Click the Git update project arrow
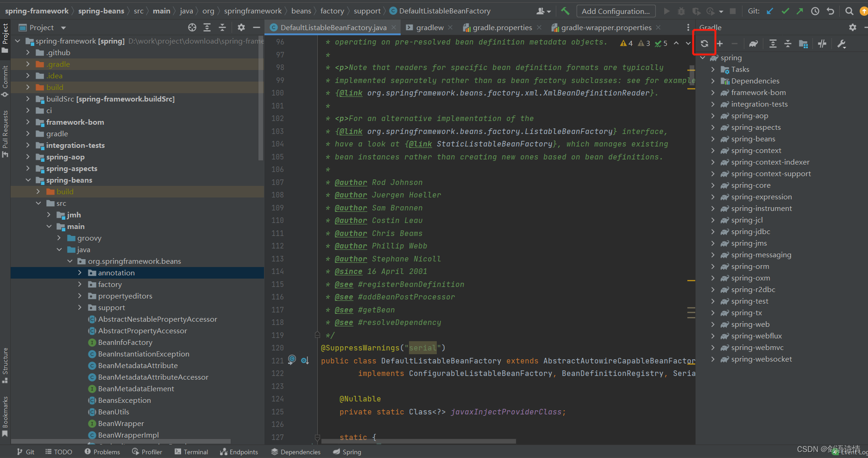868x458 pixels. click(x=770, y=11)
